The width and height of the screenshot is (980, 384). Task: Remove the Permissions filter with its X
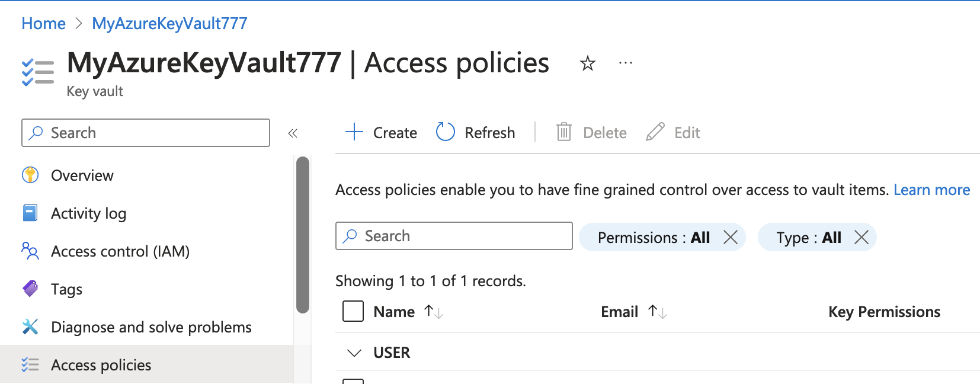tap(731, 238)
